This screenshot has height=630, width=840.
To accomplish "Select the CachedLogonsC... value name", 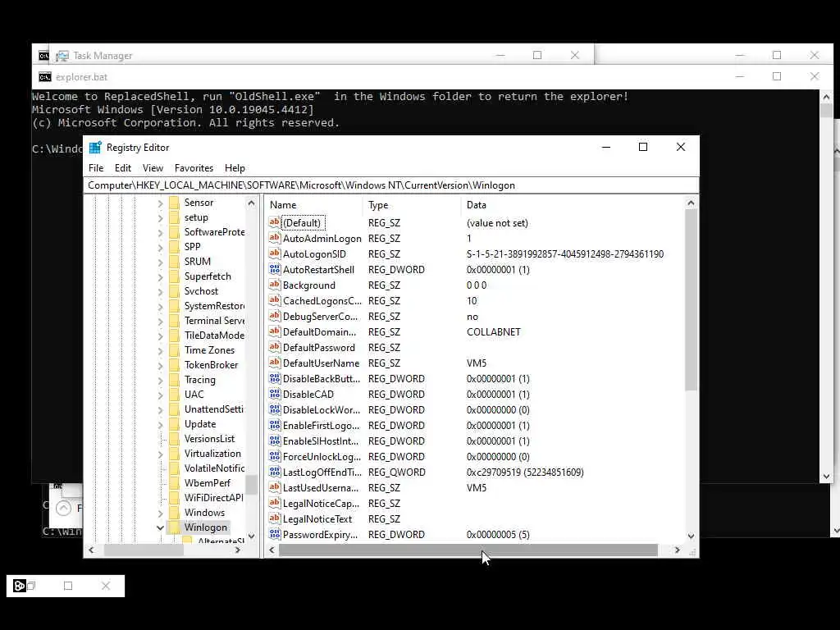I will [x=322, y=301].
